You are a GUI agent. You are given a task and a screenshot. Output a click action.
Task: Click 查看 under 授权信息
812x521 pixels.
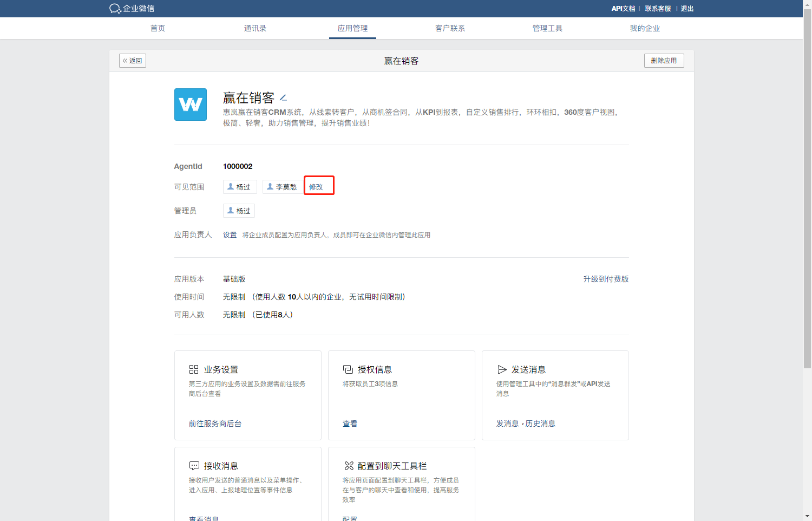[350, 424]
